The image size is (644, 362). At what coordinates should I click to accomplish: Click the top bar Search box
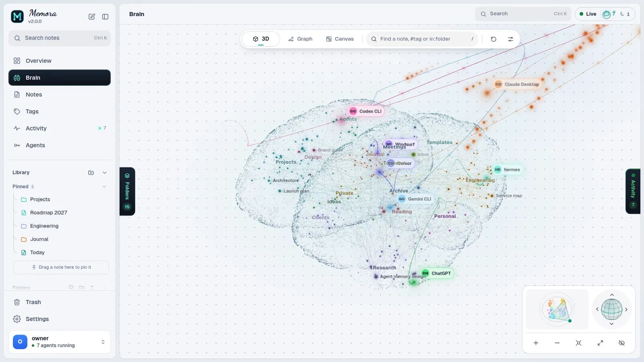[x=523, y=14]
